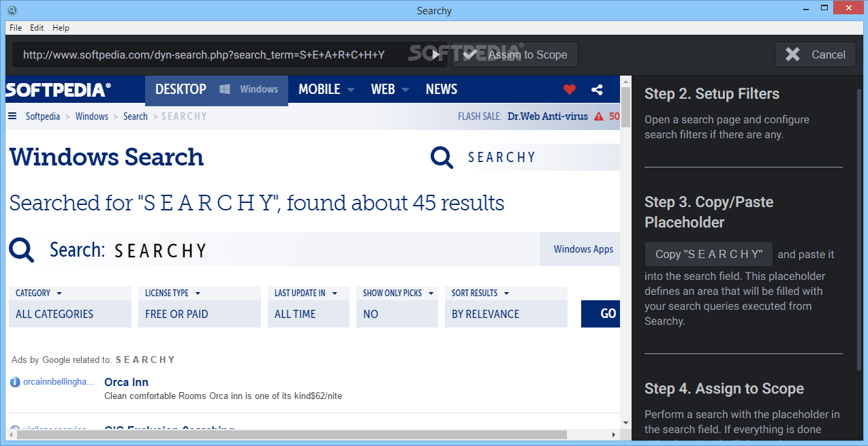868x446 pixels.
Task: Click the Step 2. Setup Filters heading
Action: coord(712,94)
